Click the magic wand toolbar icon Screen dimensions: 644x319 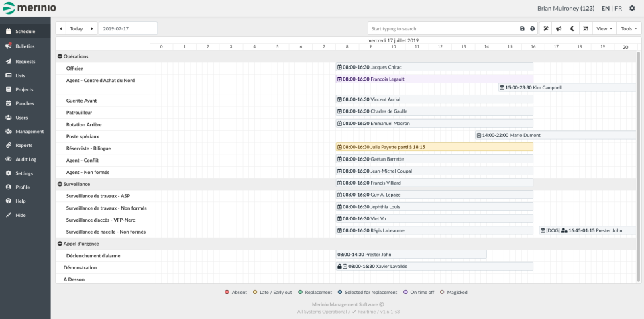coord(546,29)
